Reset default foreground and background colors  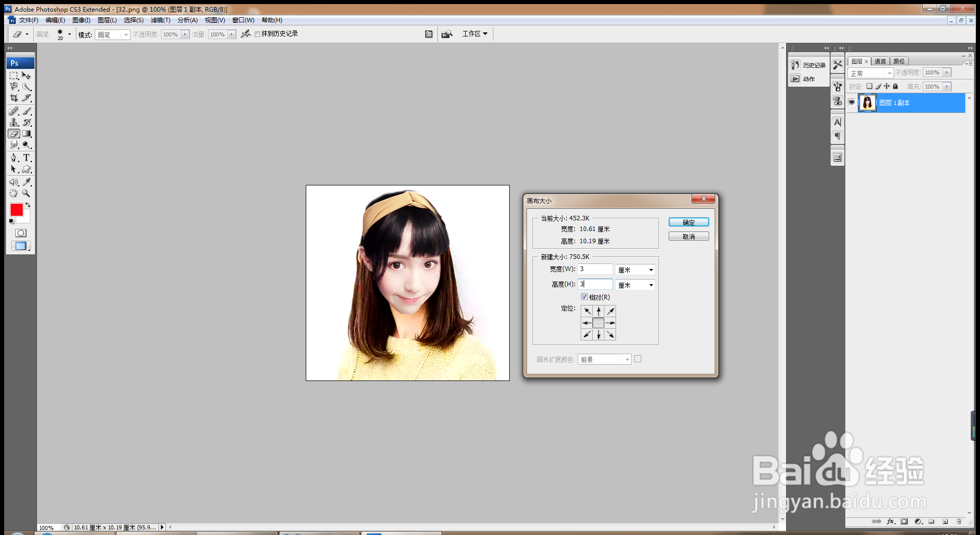(x=12, y=221)
